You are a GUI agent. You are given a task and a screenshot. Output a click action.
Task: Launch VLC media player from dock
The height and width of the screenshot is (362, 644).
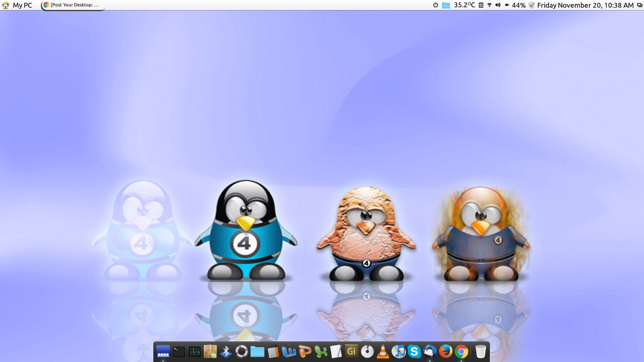(x=383, y=352)
